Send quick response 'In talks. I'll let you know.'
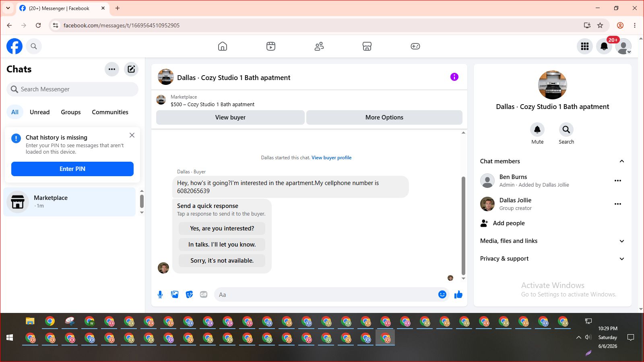 coord(222,245)
